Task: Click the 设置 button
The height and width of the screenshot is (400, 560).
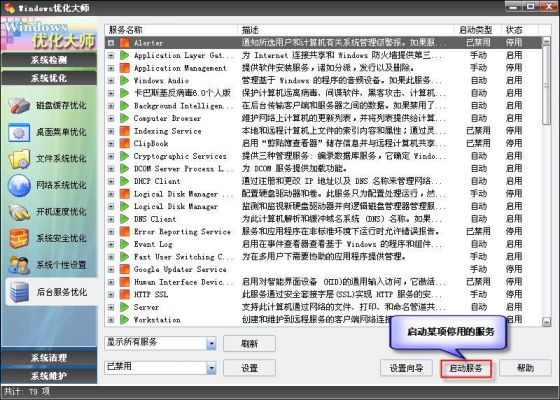Action: tap(249, 368)
